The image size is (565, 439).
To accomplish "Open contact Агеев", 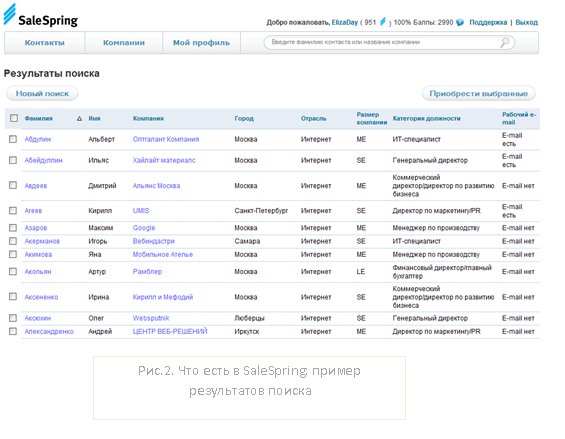I will [x=33, y=211].
